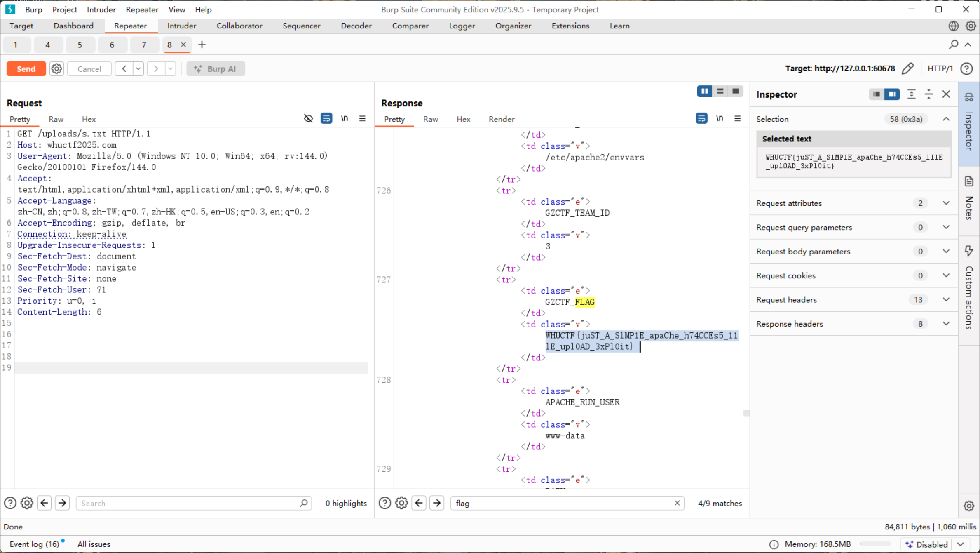The height and width of the screenshot is (553, 980).
Task: Toggle hide non-printable characters eye icon in Request
Action: 308,119
